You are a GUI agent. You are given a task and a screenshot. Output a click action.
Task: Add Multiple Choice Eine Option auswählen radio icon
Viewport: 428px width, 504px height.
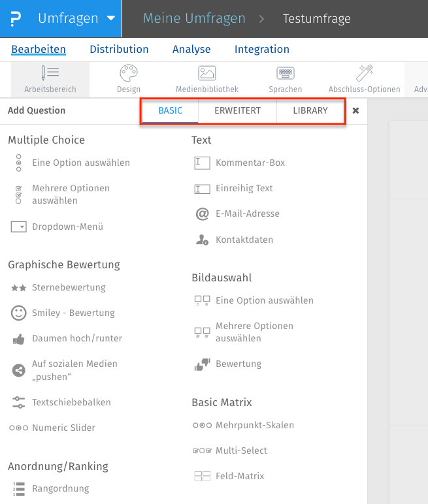(19, 163)
